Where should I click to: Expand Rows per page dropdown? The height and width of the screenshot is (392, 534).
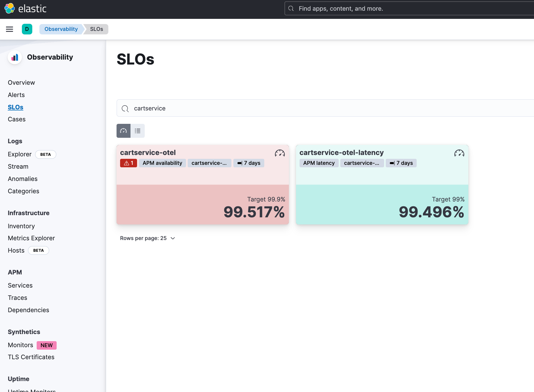click(147, 238)
